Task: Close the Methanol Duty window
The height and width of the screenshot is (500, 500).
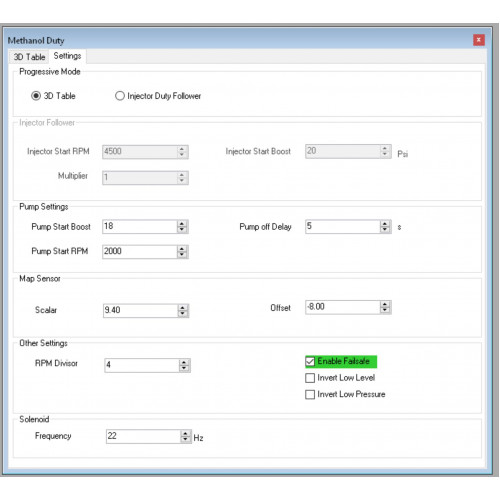Action: [x=479, y=40]
